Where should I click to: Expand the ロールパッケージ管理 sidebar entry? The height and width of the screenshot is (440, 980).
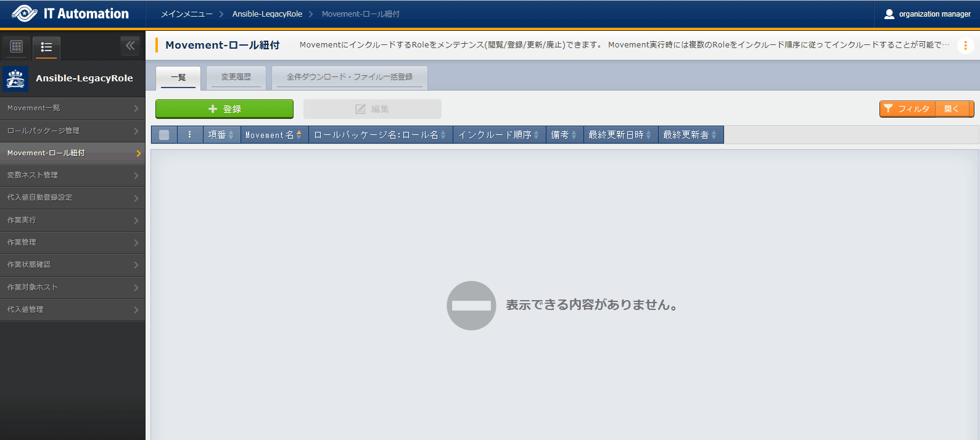pyautogui.click(x=72, y=131)
